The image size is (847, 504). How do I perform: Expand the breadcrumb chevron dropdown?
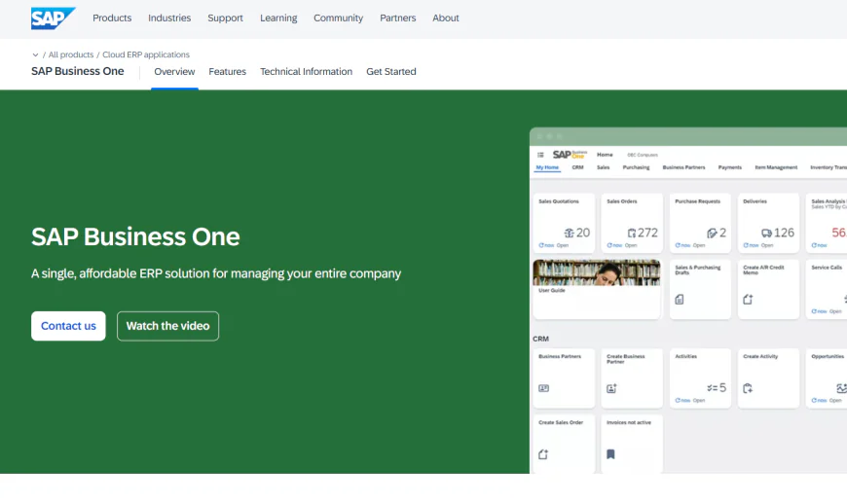[35, 55]
